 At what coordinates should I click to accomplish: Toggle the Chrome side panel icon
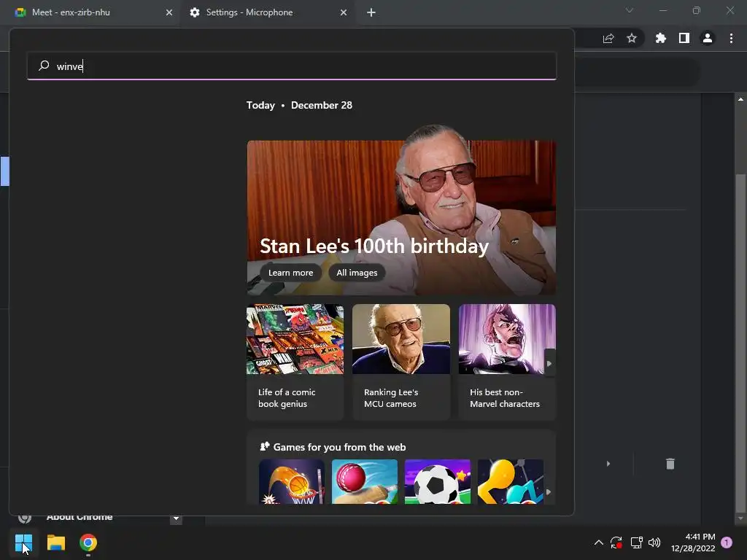(x=684, y=38)
